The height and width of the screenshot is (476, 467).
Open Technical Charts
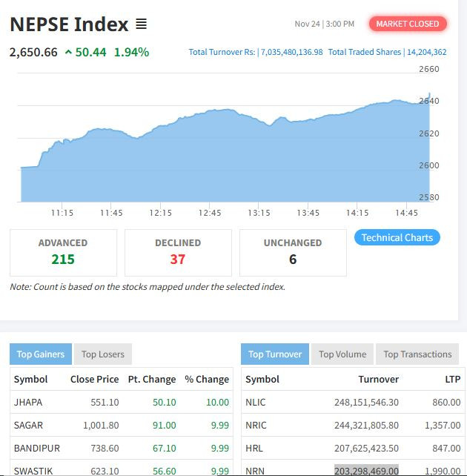397,238
